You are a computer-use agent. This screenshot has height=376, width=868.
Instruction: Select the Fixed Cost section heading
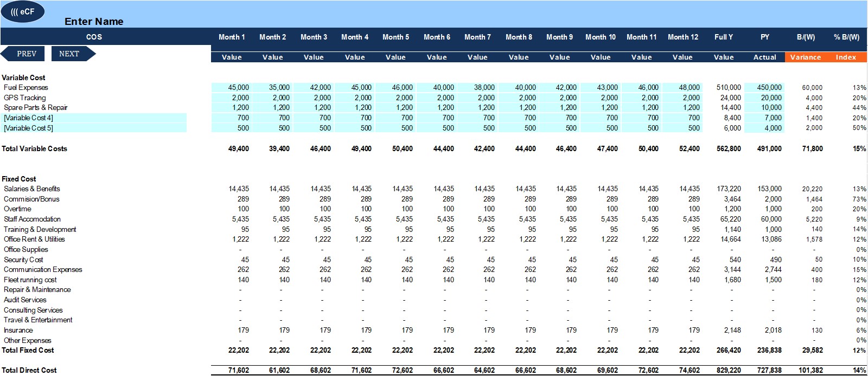(19, 179)
